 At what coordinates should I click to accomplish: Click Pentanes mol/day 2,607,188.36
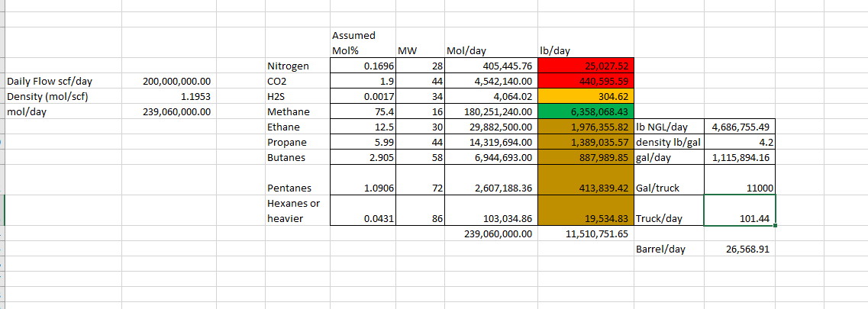(491, 179)
